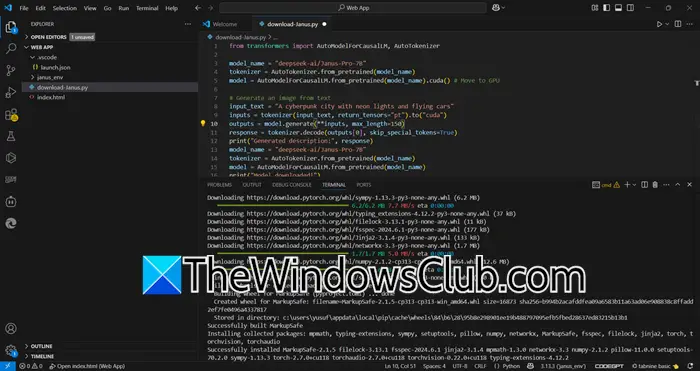Click the tabnine basic status item

655,366
